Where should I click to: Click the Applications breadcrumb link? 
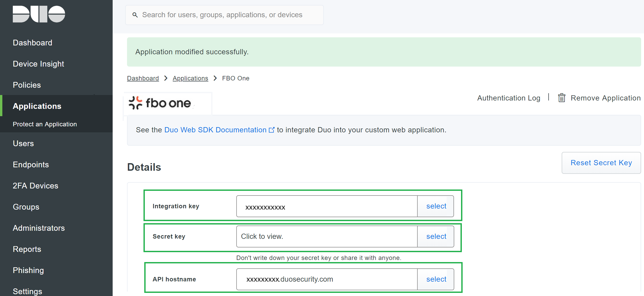(x=190, y=78)
